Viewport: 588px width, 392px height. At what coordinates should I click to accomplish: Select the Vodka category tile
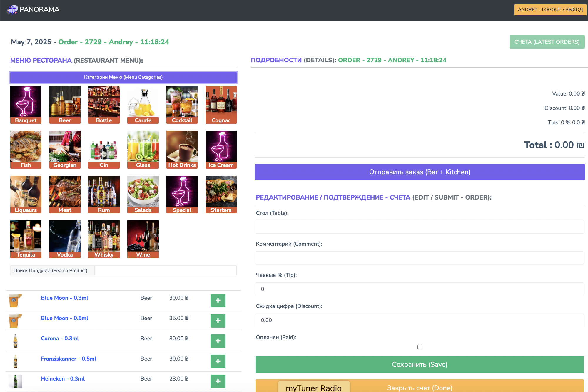pyautogui.click(x=65, y=239)
